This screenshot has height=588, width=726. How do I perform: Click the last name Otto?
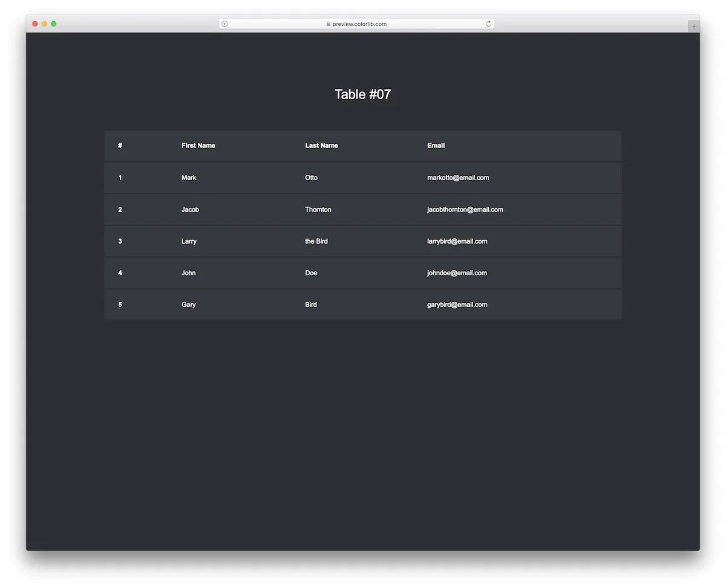(312, 178)
